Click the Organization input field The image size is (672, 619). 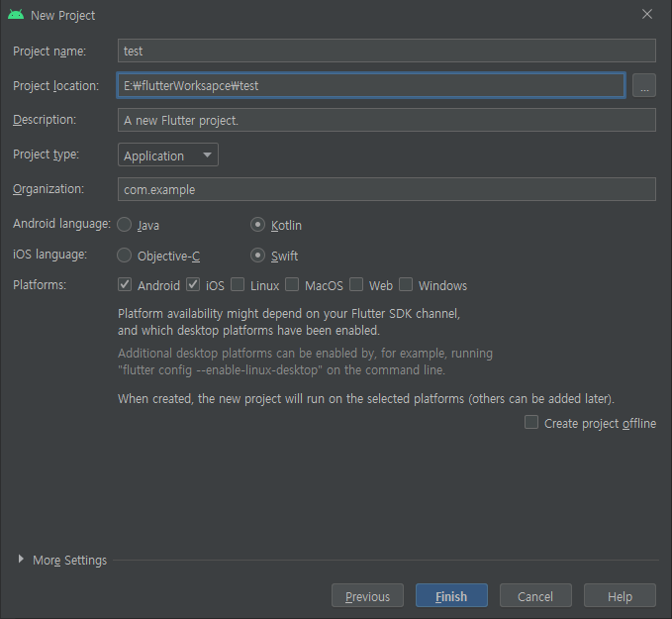coord(387,189)
